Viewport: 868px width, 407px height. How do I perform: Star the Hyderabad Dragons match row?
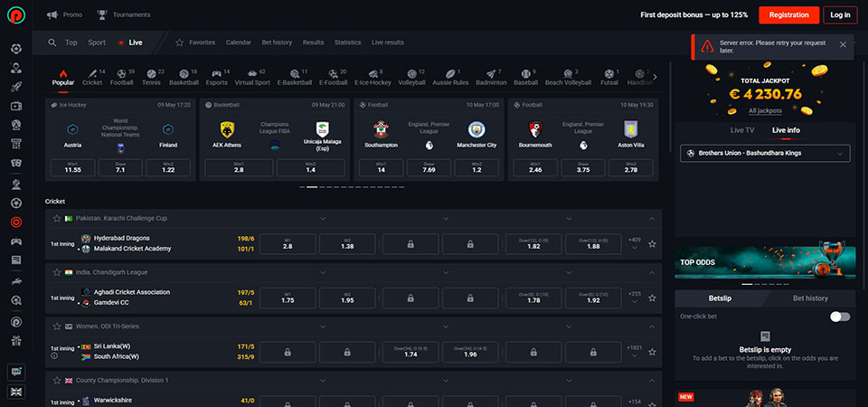(652, 243)
